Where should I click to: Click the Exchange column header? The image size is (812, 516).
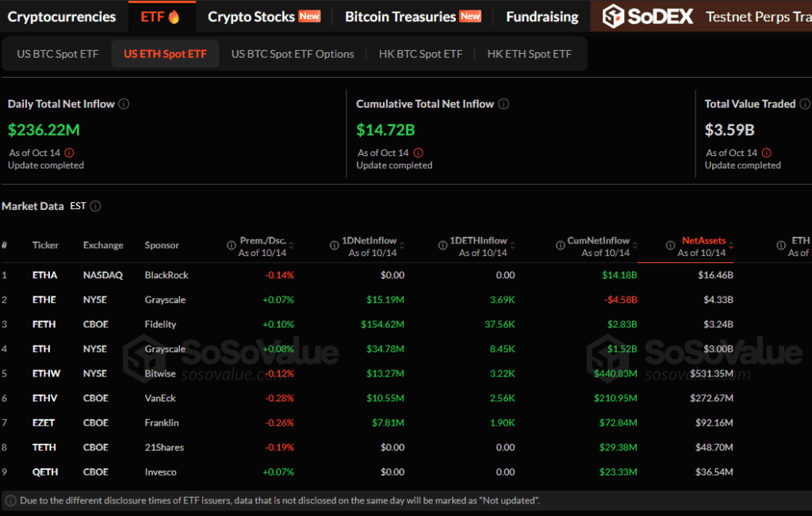tap(103, 246)
